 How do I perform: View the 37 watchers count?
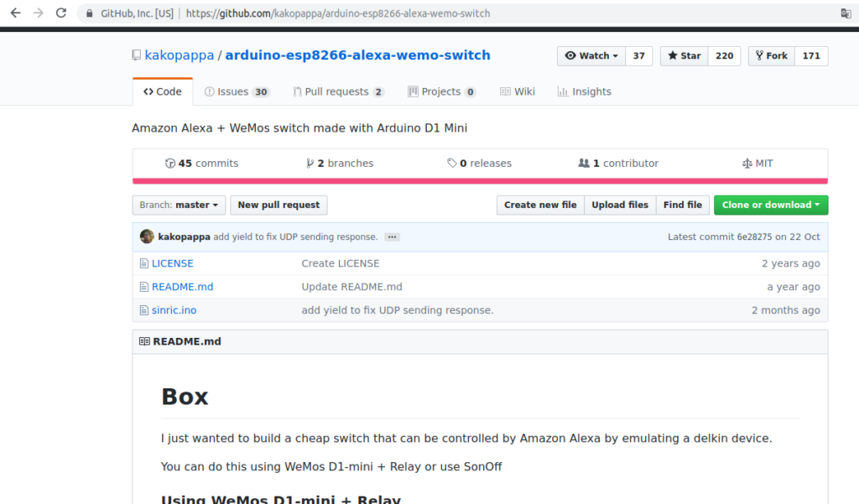[638, 56]
